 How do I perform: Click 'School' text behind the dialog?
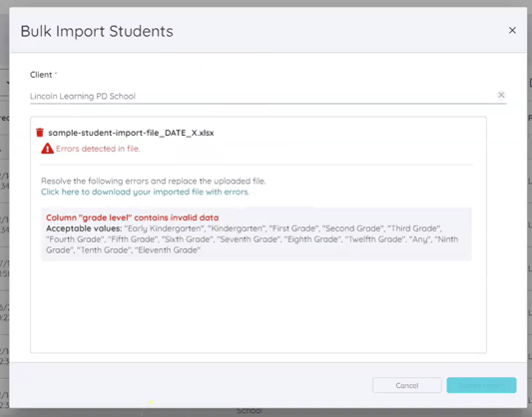click(250, 411)
